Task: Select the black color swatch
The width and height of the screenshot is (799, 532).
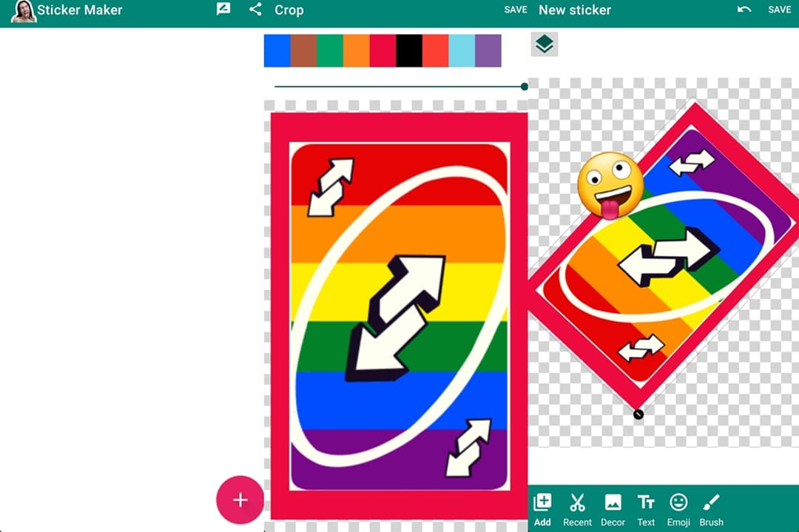Action: [x=408, y=50]
